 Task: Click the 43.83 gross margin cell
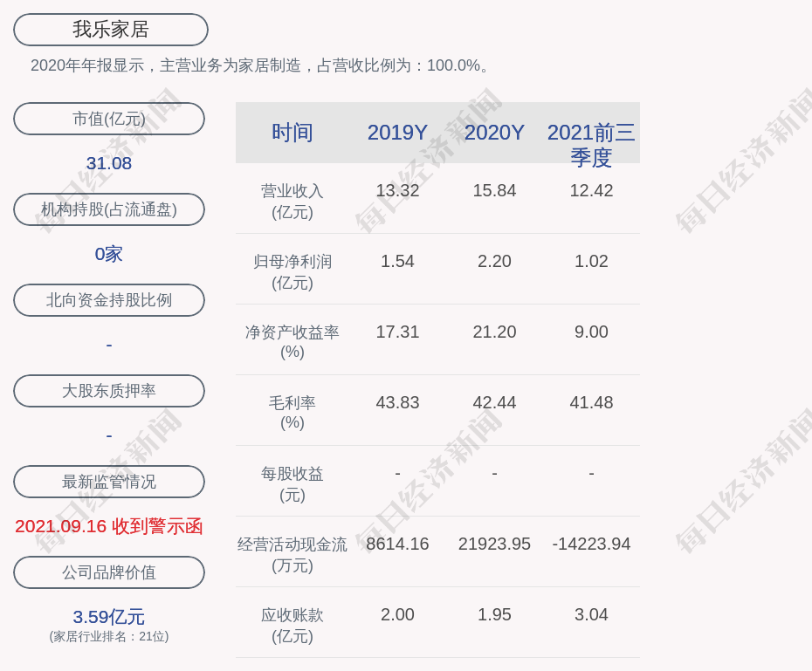point(398,402)
